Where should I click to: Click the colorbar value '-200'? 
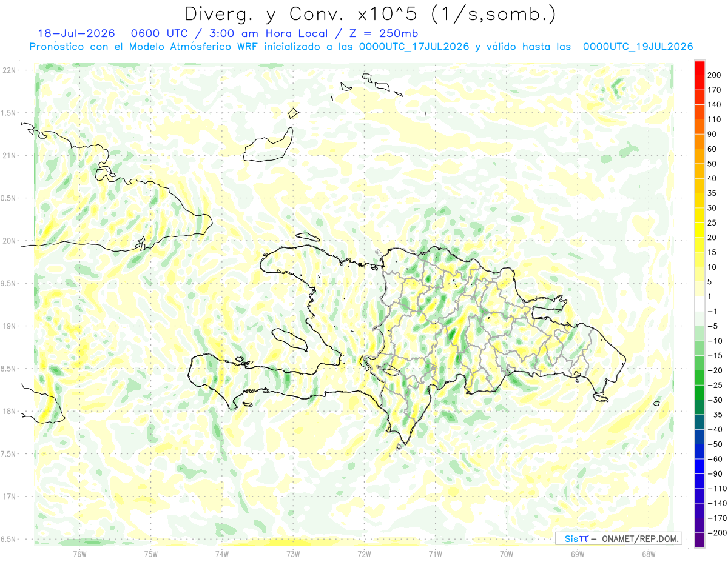pyautogui.click(x=717, y=534)
